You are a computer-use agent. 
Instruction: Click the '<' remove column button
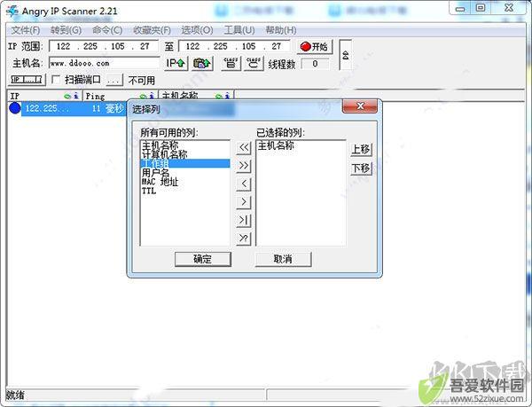[x=244, y=184]
